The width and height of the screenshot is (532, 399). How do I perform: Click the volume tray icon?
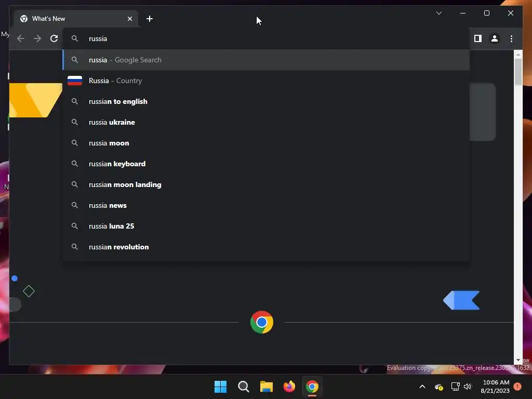468,387
